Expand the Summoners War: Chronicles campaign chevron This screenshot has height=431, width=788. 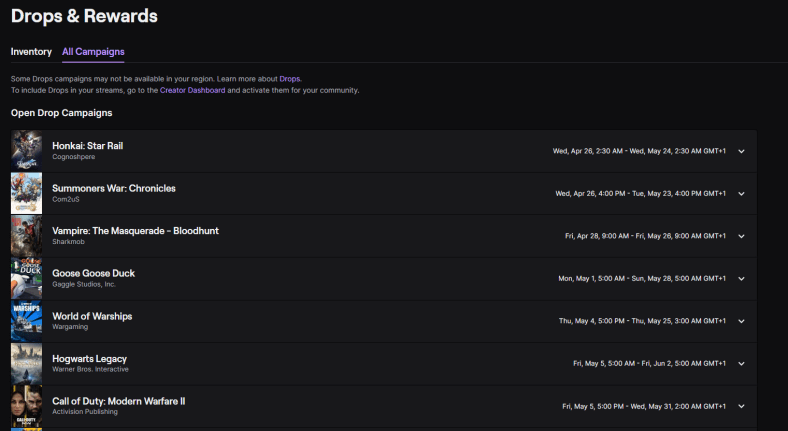tap(741, 194)
